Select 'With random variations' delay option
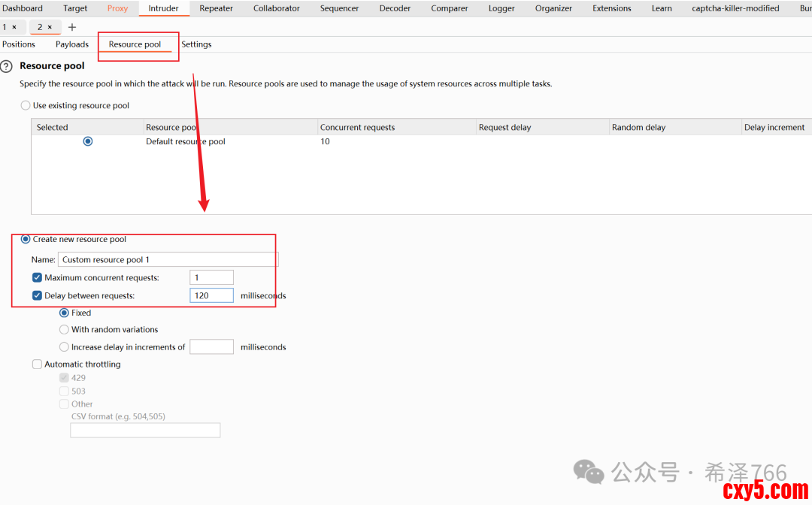This screenshot has width=812, height=505. [x=64, y=330]
